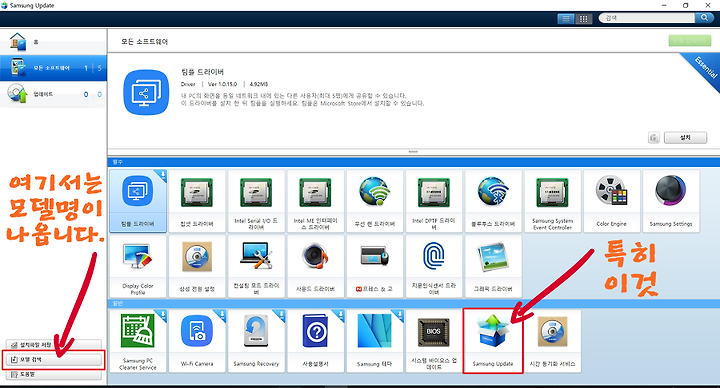Select the Intel Serial I/O driver tile
The height and width of the screenshot is (388, 720).
coord(256,201)
